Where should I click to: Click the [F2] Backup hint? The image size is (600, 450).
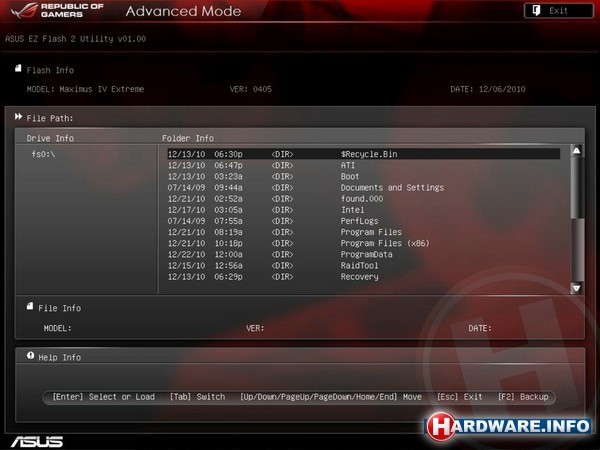523,397
